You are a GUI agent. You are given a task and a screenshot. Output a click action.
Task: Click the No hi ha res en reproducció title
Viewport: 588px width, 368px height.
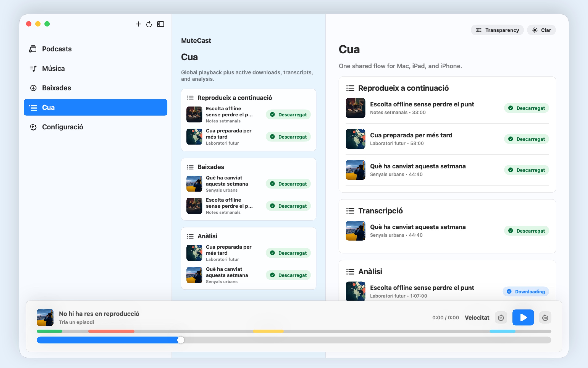tap(99, 314)
